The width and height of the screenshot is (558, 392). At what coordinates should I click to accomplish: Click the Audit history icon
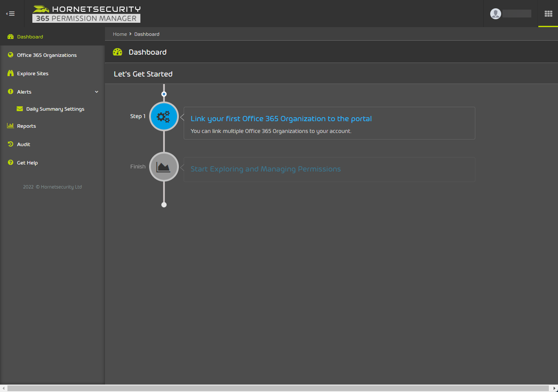tap(10, 144)
